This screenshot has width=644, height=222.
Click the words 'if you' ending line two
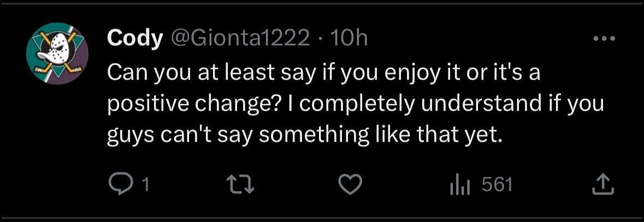578,104
